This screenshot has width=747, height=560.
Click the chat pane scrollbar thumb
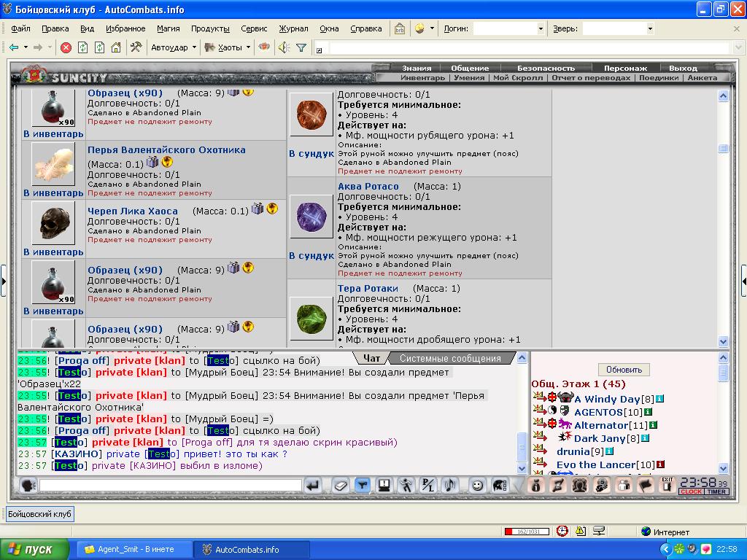point(522,447)
